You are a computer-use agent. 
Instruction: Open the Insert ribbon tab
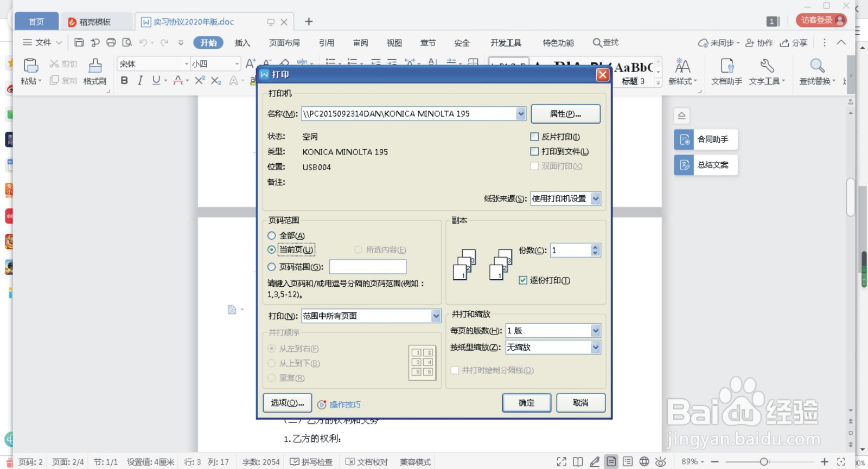point(242,43)
